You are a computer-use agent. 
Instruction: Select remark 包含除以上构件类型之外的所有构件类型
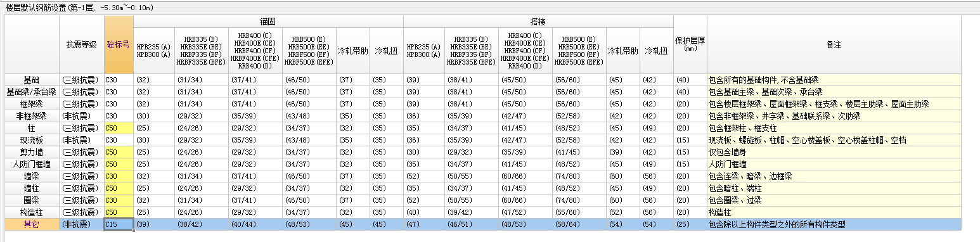click(x=834, y=224)
